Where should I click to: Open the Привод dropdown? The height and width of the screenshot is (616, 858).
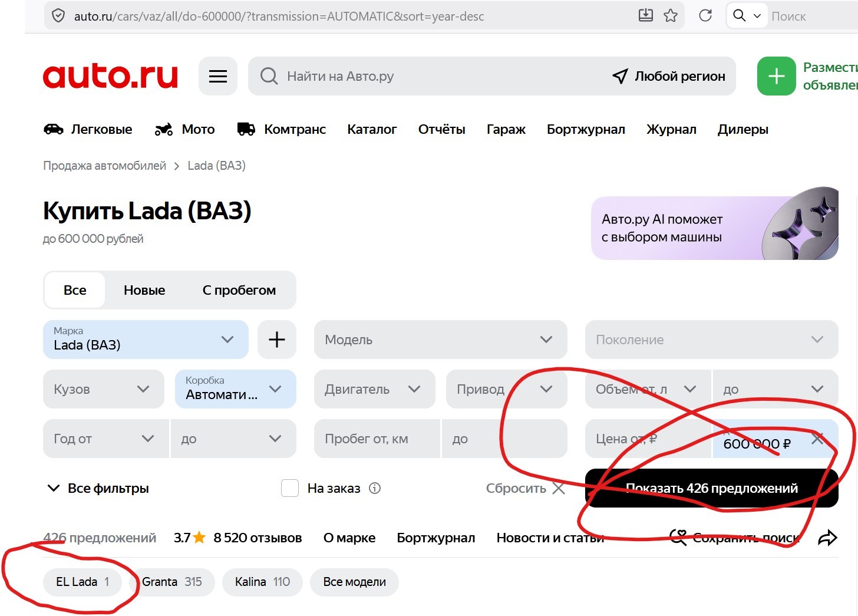point(507,389)
